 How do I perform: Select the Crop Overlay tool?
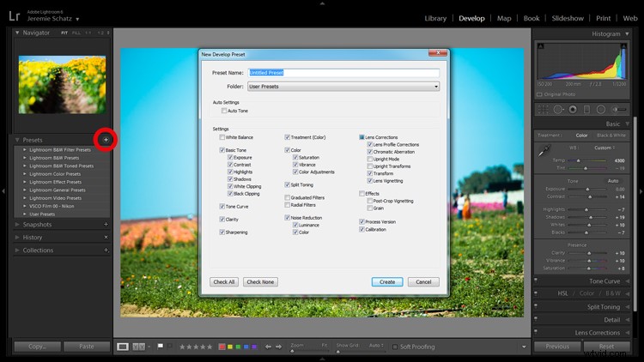(543, 110)
